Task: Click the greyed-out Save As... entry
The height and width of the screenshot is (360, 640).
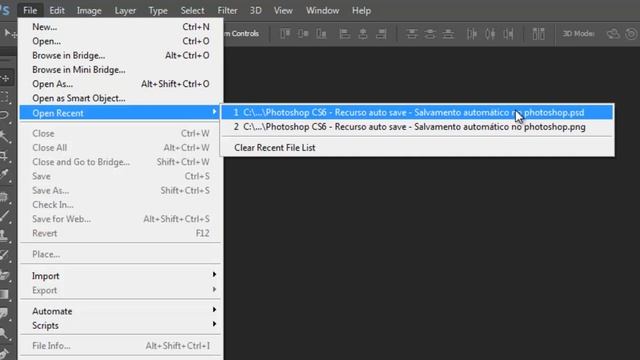Action: pos(120,191)
